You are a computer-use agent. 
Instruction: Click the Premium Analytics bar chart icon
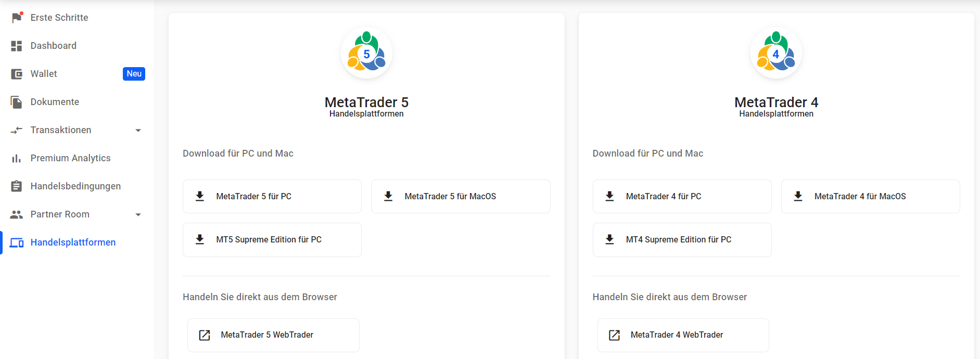(17, 158)
